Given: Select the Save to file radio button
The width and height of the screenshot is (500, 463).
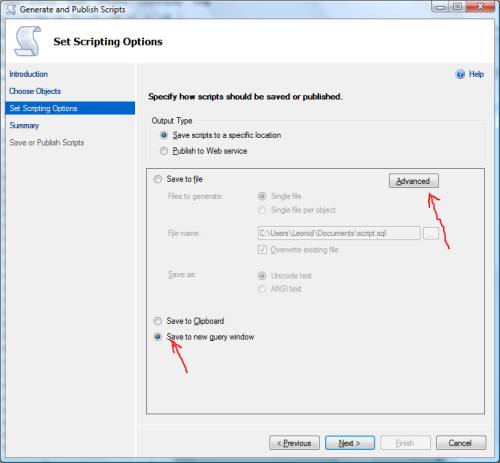Looking at the screenshot, I should (x=157, y=179).
